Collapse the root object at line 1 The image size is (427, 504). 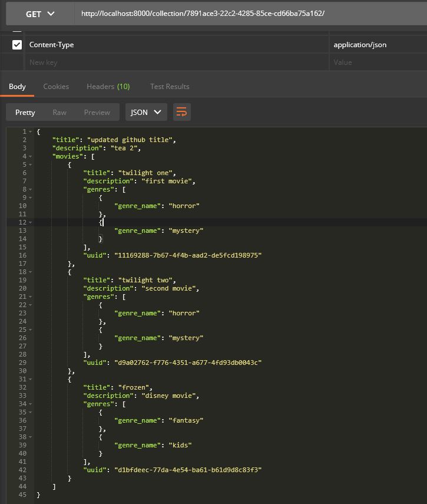tap(30, 132)
